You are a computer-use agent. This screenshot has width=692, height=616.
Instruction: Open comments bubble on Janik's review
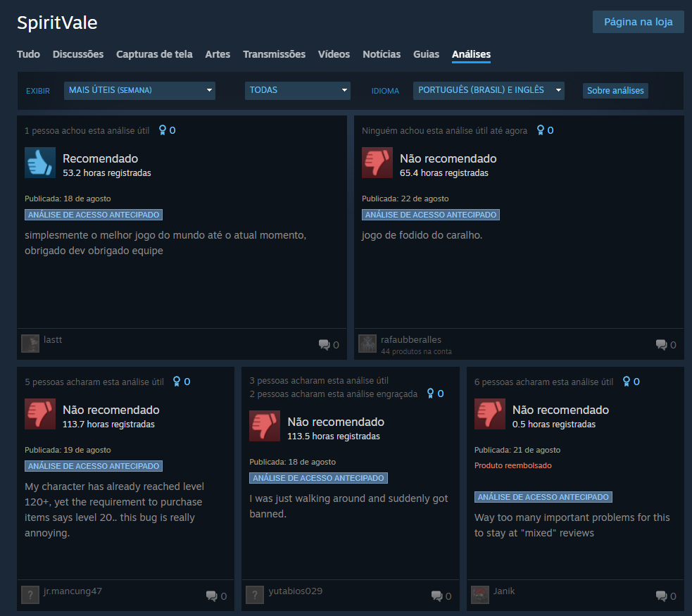[662, 596]
